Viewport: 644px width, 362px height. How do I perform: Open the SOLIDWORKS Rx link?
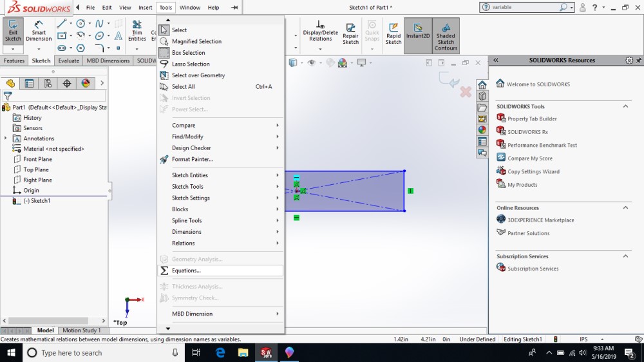click(x=527, y=132)
